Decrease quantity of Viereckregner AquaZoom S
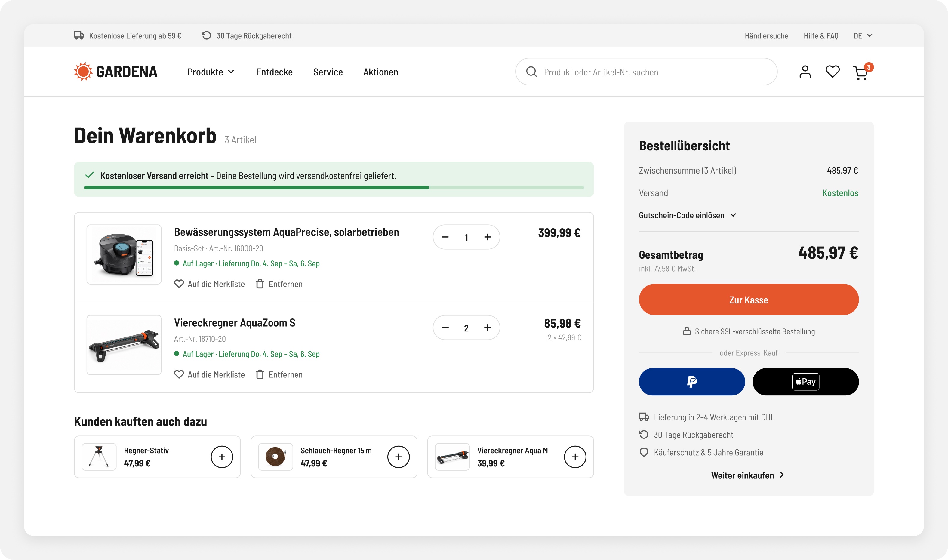The width and height of the screenshot is (948, 560). click(x=445, y=328)
